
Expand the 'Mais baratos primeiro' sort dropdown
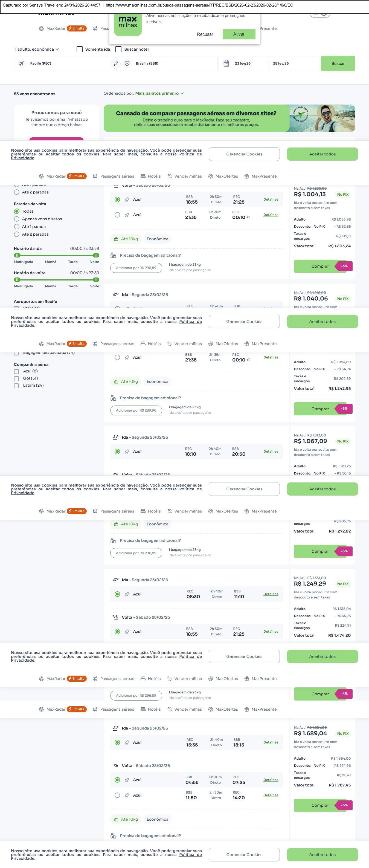[159, 93]
